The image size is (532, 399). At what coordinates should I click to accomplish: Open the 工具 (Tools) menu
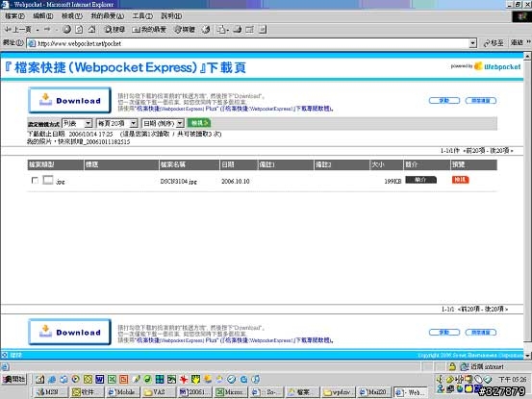(142, 16)
